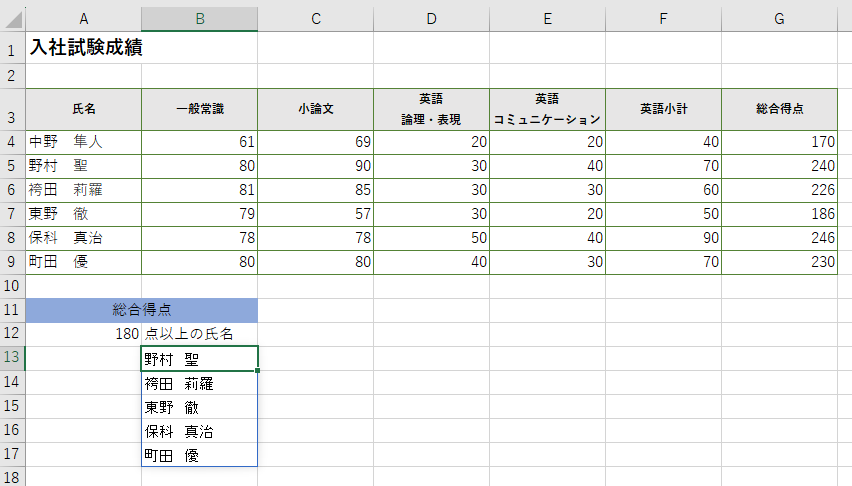Screen dimensions: 852x486
Task: Select name cell 東野 徹 in row 7
Action: click(x=83, y=214)
